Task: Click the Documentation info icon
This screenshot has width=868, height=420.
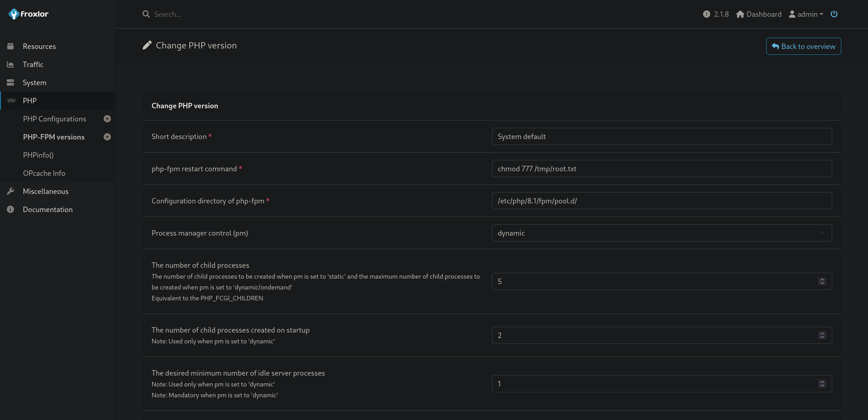Action: click(10, 209)
